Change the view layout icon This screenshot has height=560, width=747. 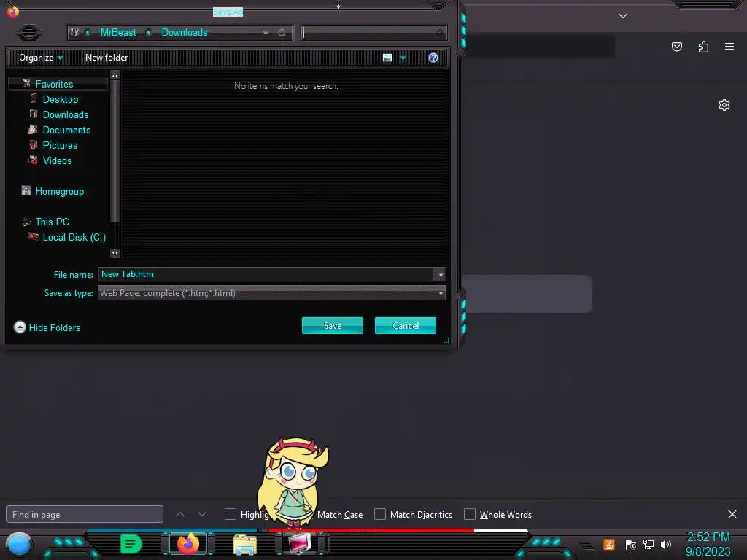tap(387, 58)
